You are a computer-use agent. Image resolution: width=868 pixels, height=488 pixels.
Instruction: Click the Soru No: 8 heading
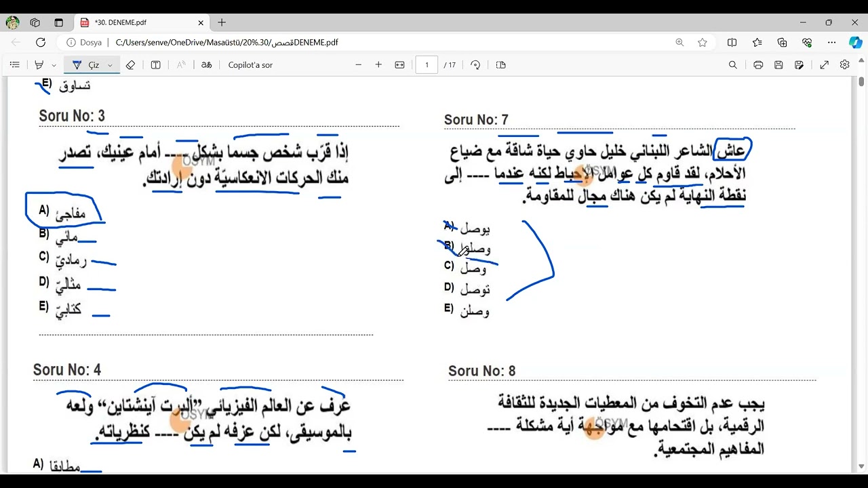click(x=481, y=371)
